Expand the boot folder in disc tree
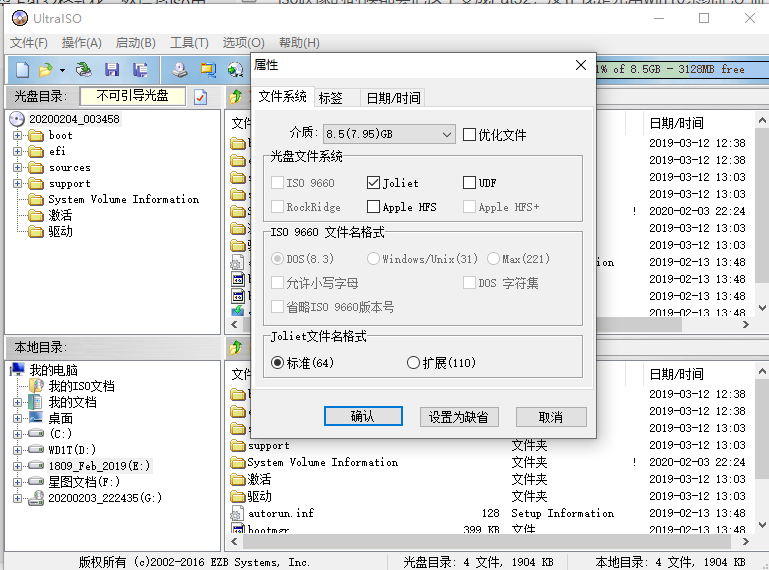769x570 pixels. click(17, 135)
